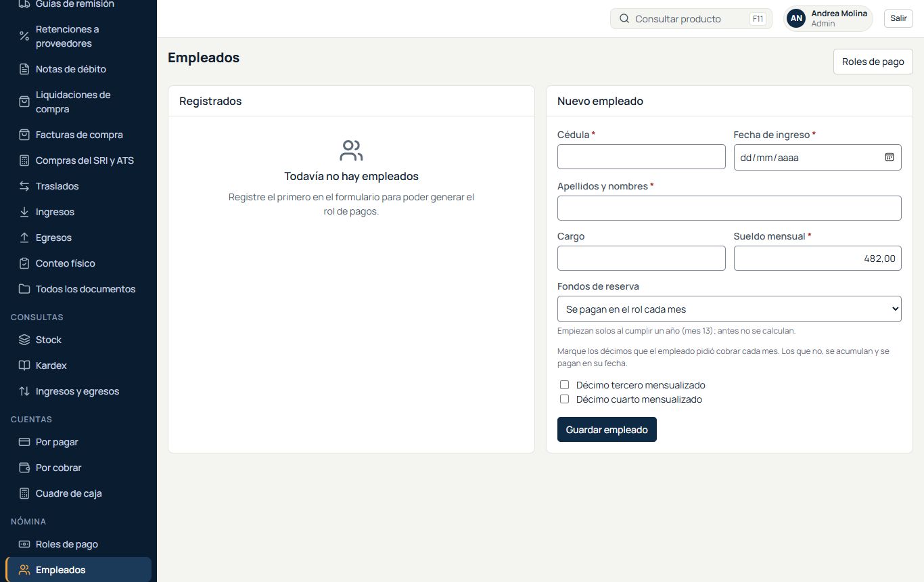The image size is (924, 582).
Task: Enable Décimo tercero mensualizado checkbox
Action: (x=564, y=385)
